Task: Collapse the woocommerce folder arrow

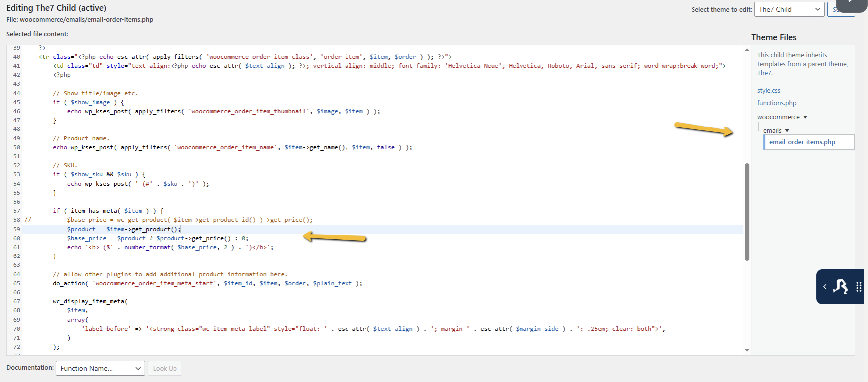Action: pyautogui.click(x=805, y=117)
